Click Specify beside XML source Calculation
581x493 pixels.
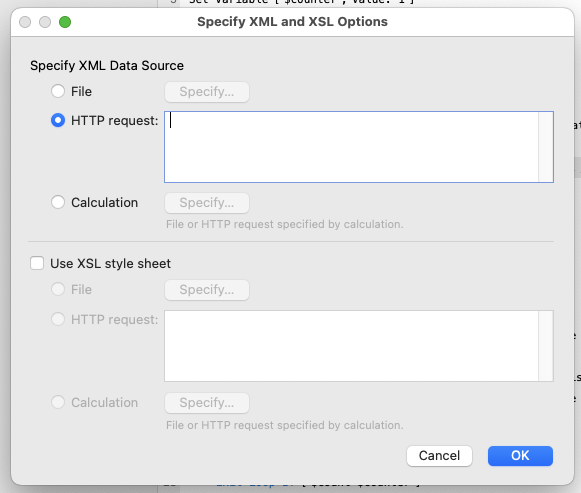coord(207,203)
